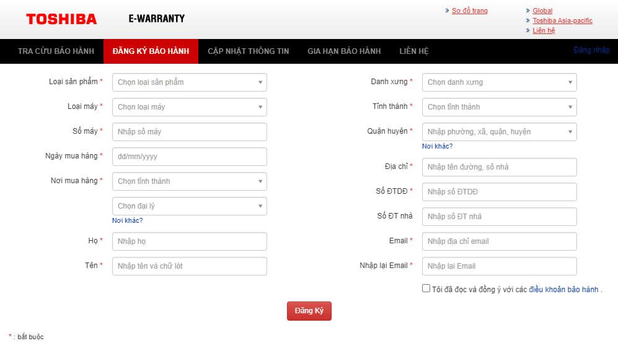Viewport: 618px width, 364px height.
Task: Open Quận huyện combo box arrow
Action: 570,132
